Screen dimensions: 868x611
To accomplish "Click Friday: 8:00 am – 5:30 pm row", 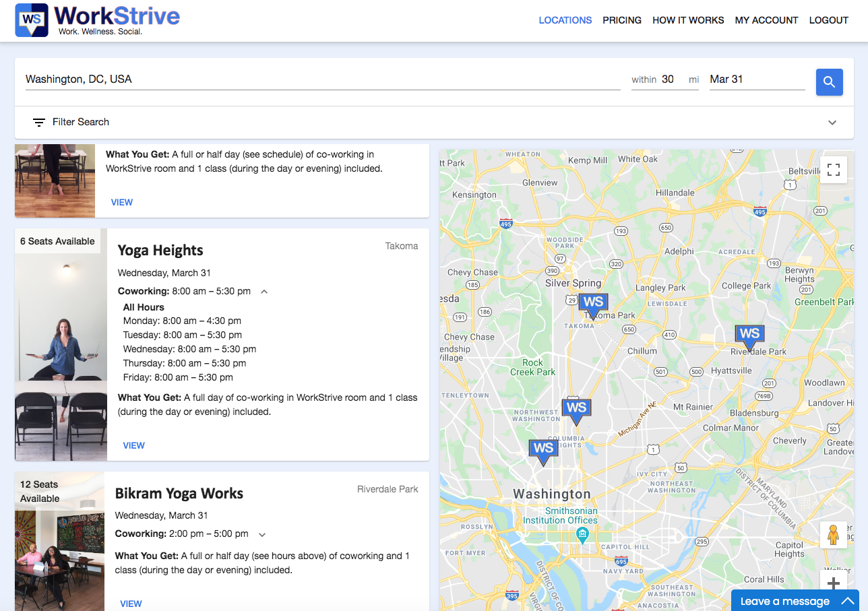I will (178, 377).
